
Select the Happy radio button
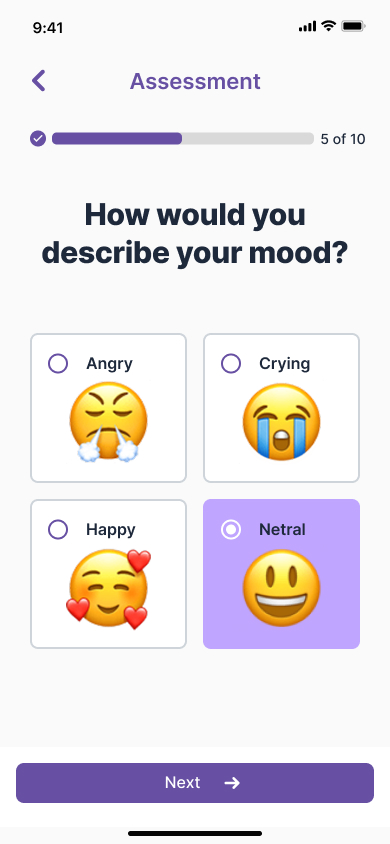pos(58,530)
